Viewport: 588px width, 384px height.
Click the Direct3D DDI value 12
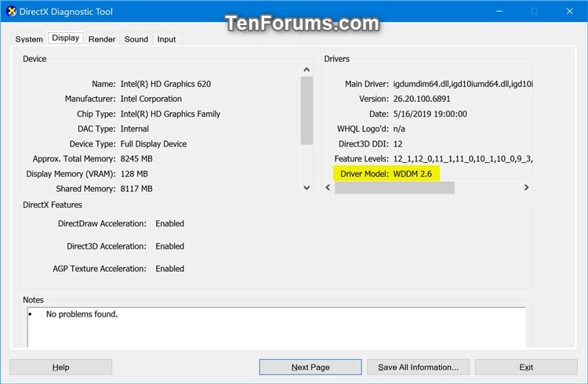(x=397, y=144)
